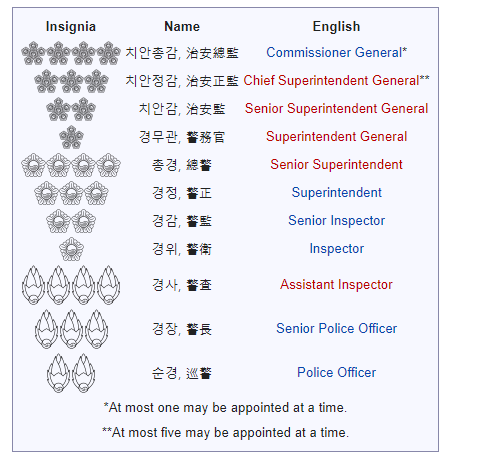Viewport: 488px width, 461px height.
Task: Click the three leaf buds Senior Police Officer insignia
Action: point(71,329)
